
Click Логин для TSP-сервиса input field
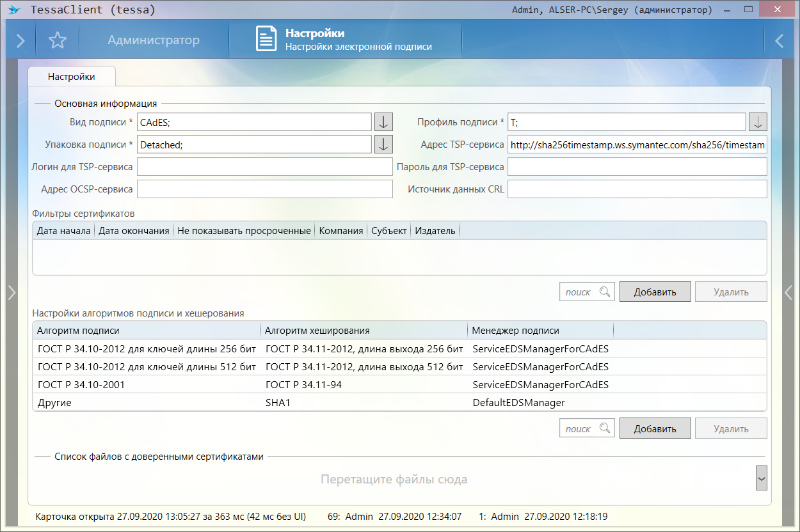tap(264, 167)
